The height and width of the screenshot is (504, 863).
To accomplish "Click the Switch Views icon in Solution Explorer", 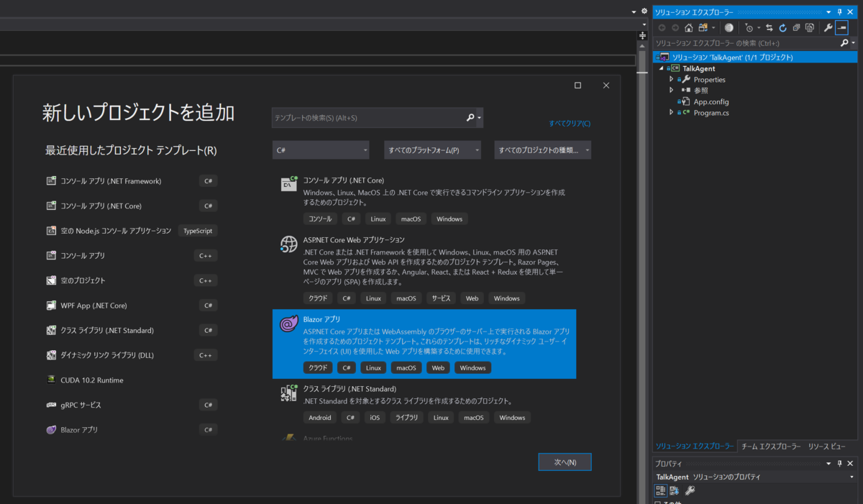I will pos(703,28).
